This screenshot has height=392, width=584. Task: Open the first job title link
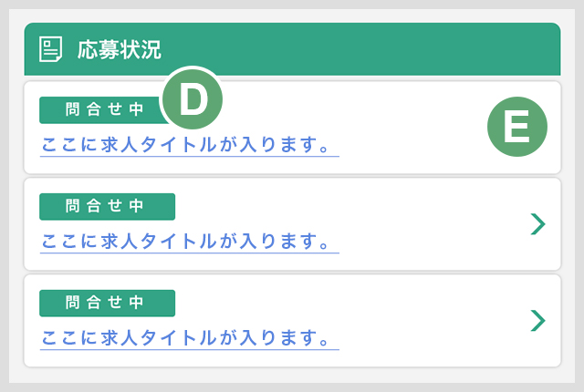click(x=184, y=145)
